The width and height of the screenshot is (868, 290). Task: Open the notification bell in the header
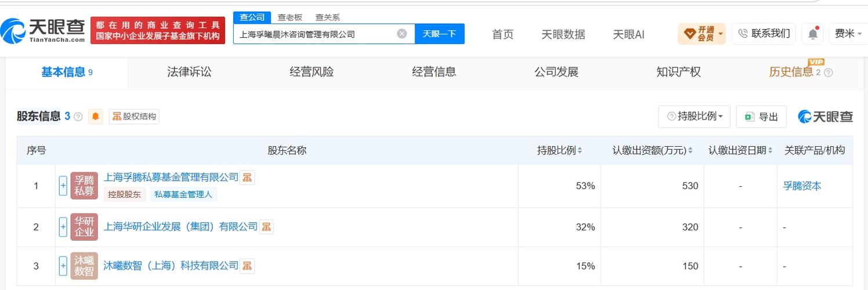(x=813, y=34)
